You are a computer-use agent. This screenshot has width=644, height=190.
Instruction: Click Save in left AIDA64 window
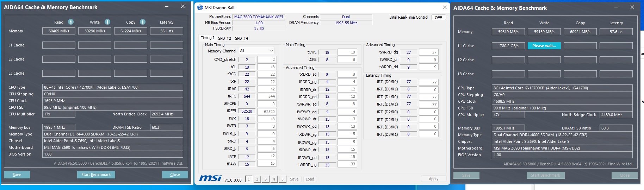17,175
